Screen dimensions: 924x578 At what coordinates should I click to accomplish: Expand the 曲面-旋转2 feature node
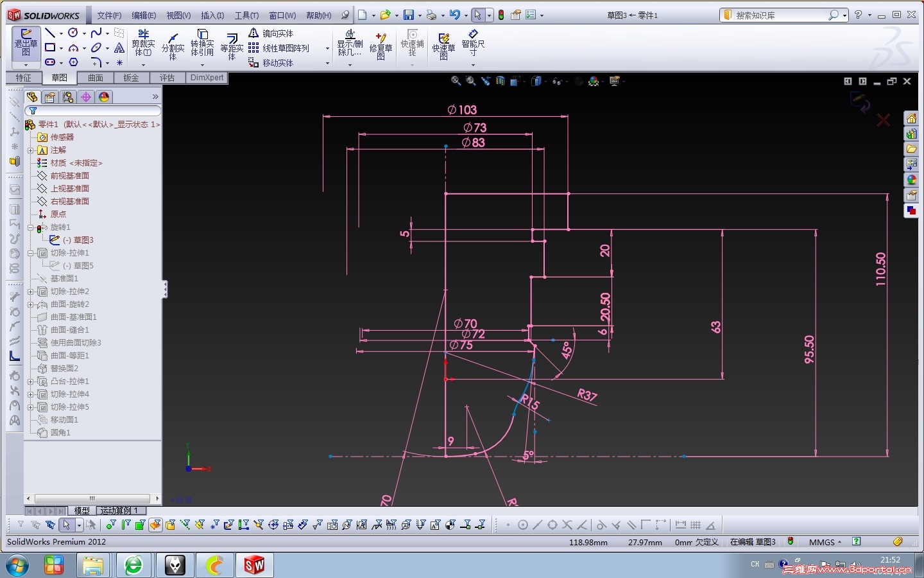30,304
